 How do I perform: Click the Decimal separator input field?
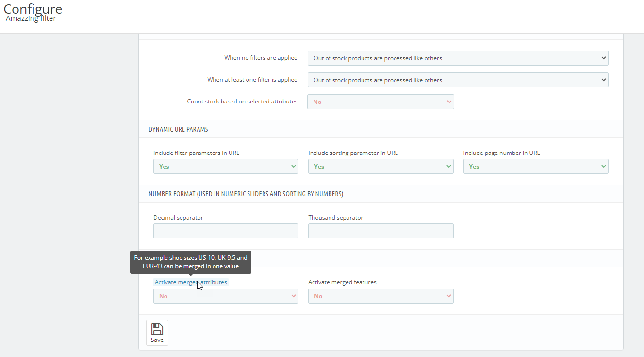click(226, 231)
